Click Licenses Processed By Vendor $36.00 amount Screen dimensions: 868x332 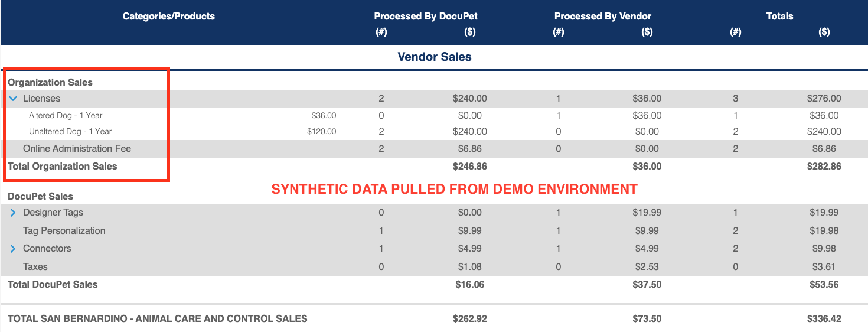647,99
